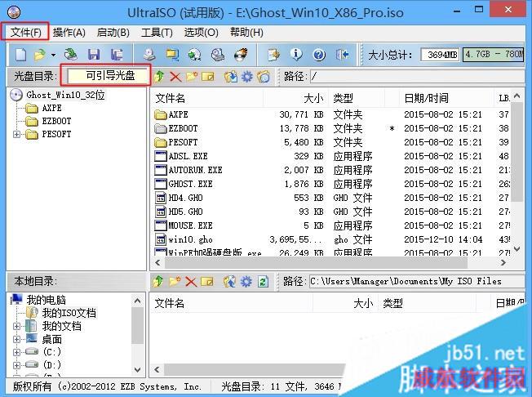The image size is (532, 397).
Task: Expand the 我的文档 tree node
Action: [16, 327]
